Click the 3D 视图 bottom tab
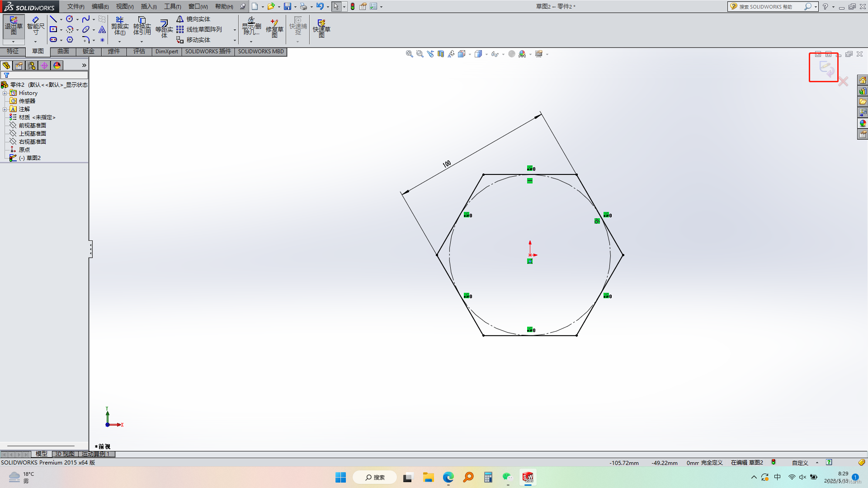The width and height of the screenshot is (868, 488). click(x=65, y=454)
